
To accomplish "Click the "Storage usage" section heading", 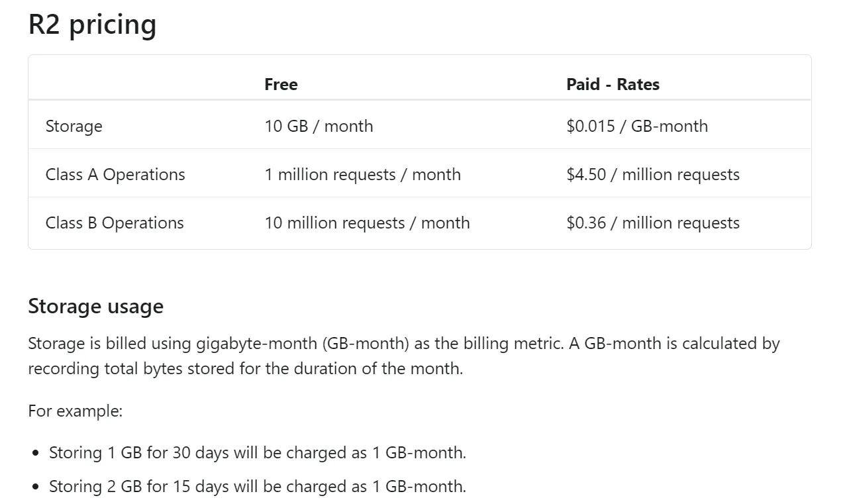I will (x=95, y=306).
